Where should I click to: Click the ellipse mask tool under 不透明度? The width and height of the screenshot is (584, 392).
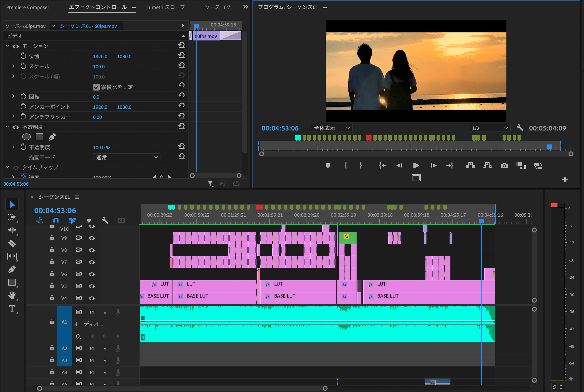click(27, 137)
